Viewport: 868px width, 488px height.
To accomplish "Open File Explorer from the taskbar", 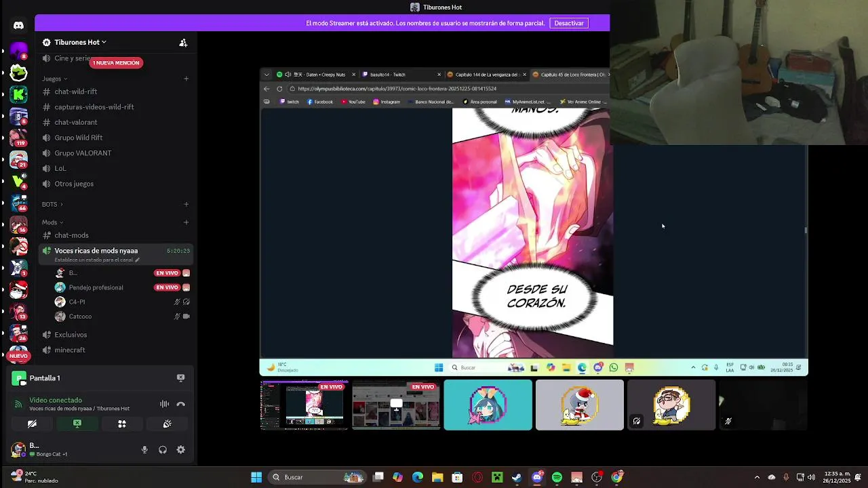I will click(x=437, y=477).
